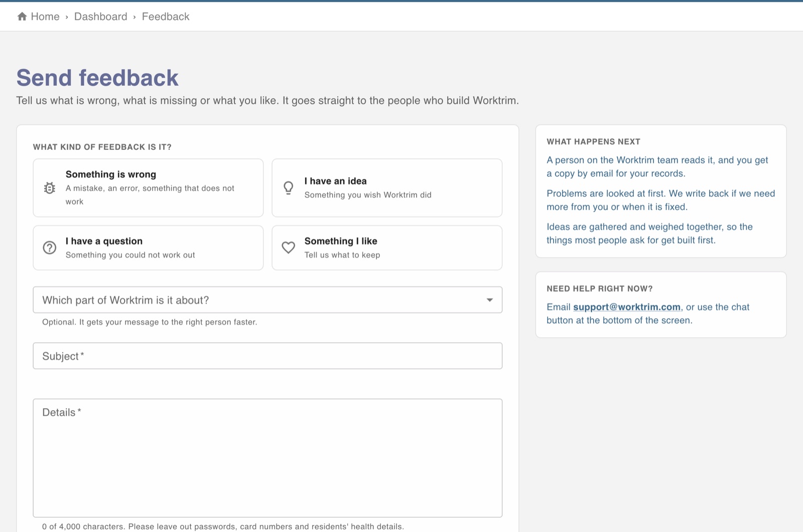
Task: Click "Ideas are gathered and weighed together" paragraph
Action: click(650, 233)
